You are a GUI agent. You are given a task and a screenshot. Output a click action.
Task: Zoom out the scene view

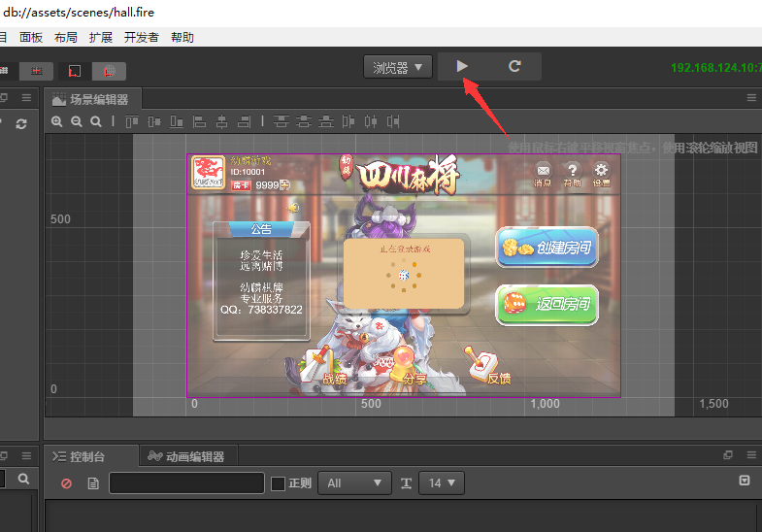click(77, 121)
